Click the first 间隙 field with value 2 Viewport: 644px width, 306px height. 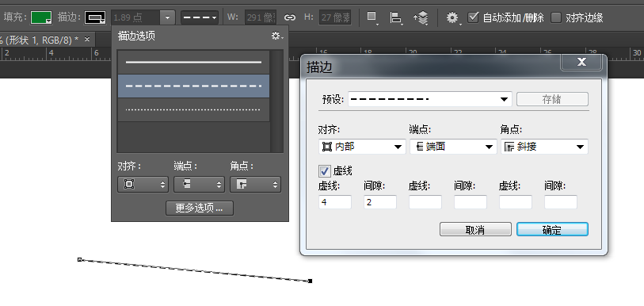[380, 202]
